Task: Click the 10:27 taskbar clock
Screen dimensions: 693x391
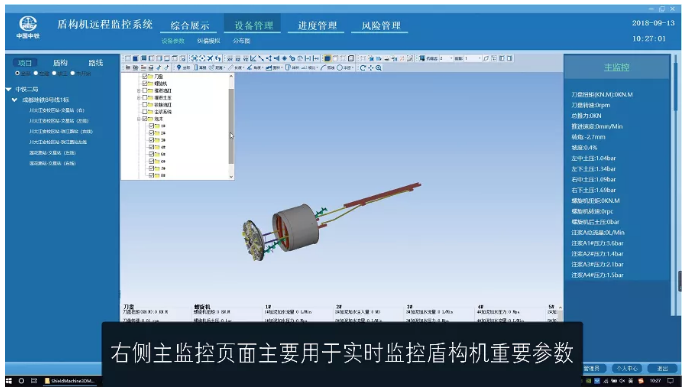Action: 655,380
